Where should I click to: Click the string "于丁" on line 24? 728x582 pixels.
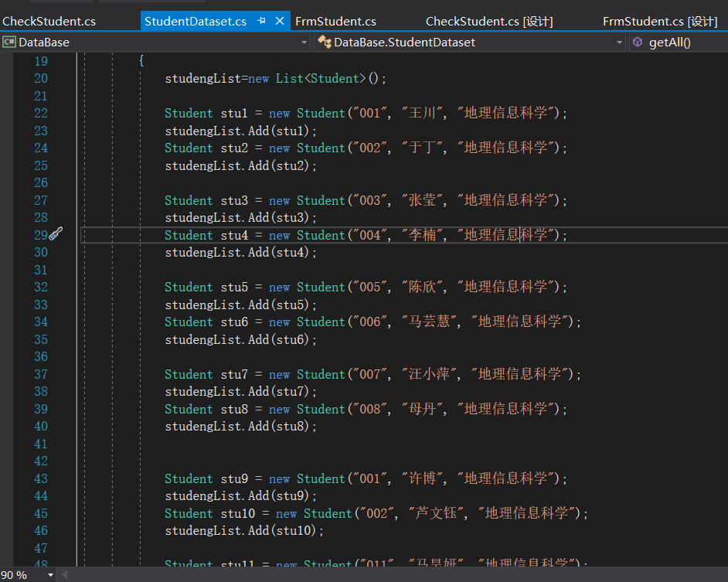422,148
